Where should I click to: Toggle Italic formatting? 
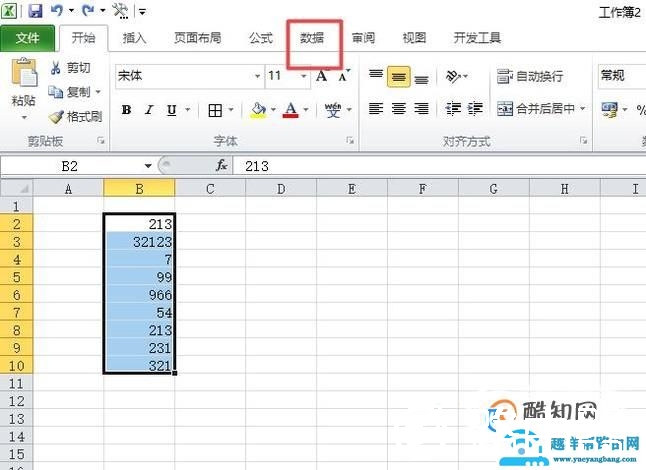149,110
